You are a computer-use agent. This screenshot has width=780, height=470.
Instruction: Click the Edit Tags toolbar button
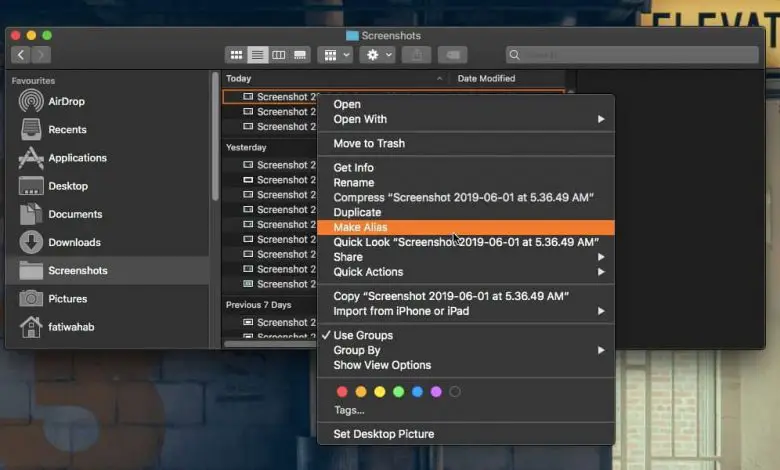click(x=453, y=55)
